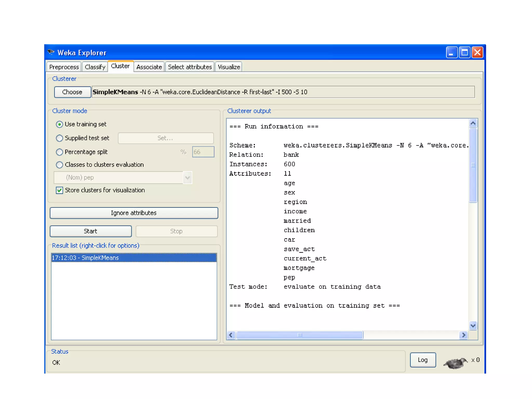Edit SimpleKMeans options text field
This screenshot has height=399, width=532.
point(283,92)
